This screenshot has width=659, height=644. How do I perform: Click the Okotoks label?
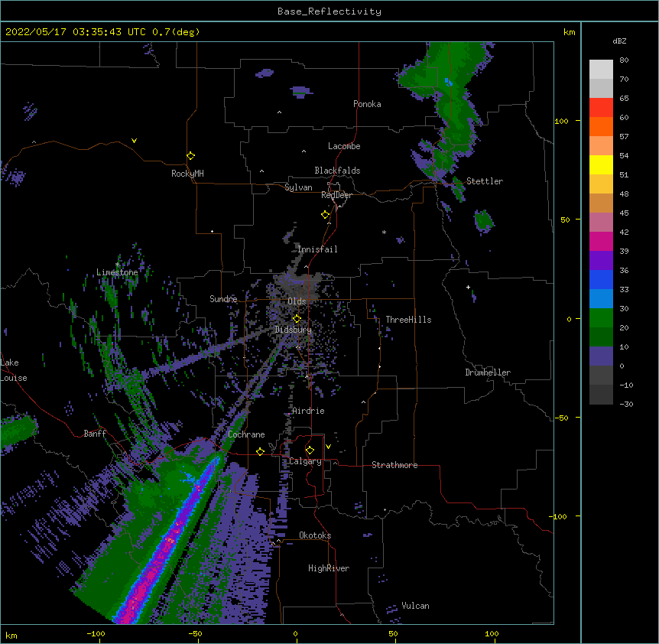tap(315, 535)
